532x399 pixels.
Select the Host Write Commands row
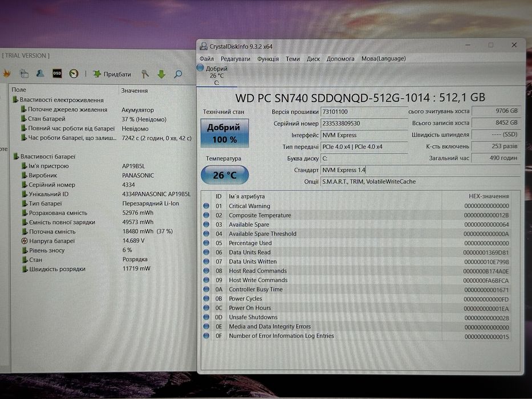coord(356,280)
